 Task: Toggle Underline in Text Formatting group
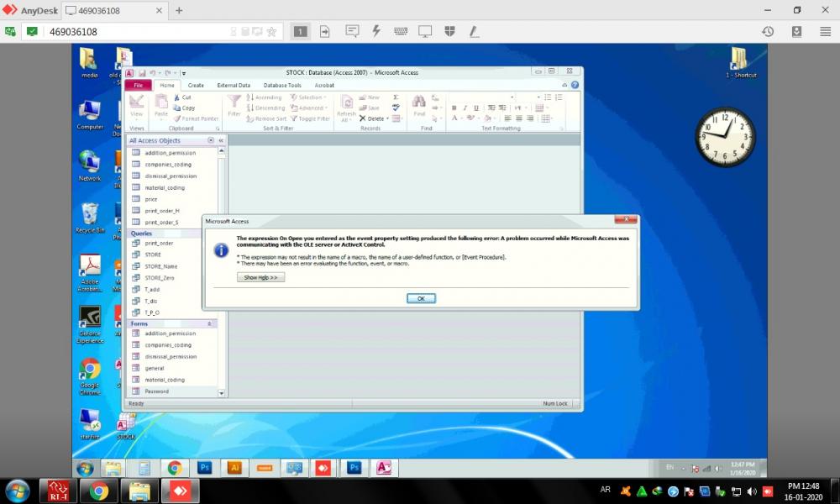pyautogui.click(x=475, y=108)
